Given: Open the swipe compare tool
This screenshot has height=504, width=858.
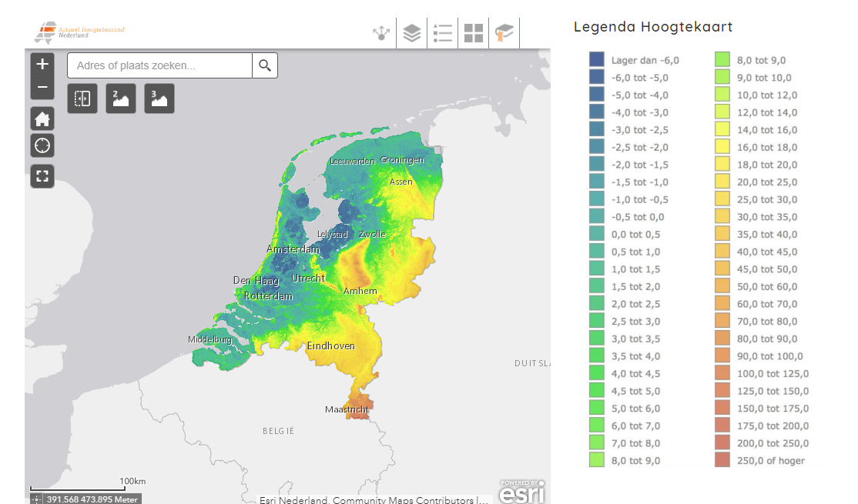Looking at the screenshot, I should point(82,98).
